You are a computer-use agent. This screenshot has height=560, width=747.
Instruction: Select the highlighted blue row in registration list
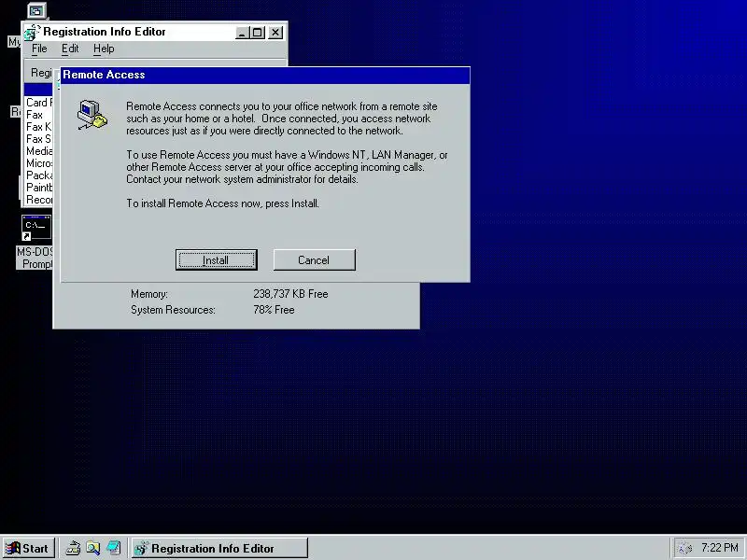(38, 90)
